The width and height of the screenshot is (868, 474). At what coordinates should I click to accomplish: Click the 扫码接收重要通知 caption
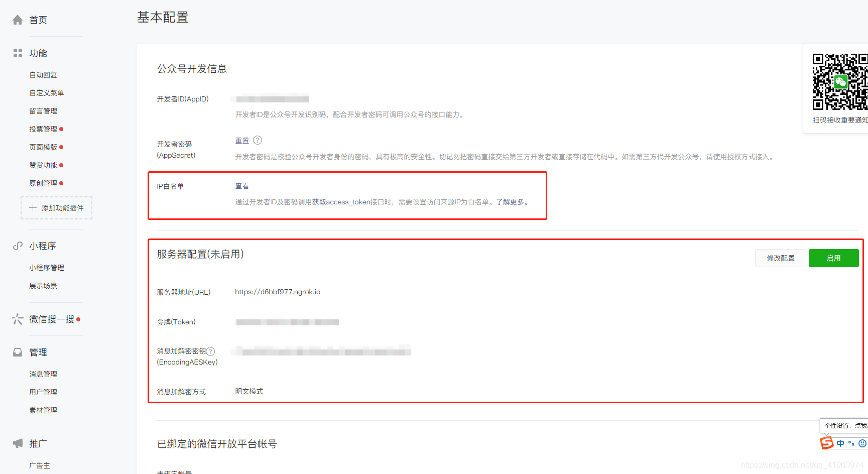[840, 120]
